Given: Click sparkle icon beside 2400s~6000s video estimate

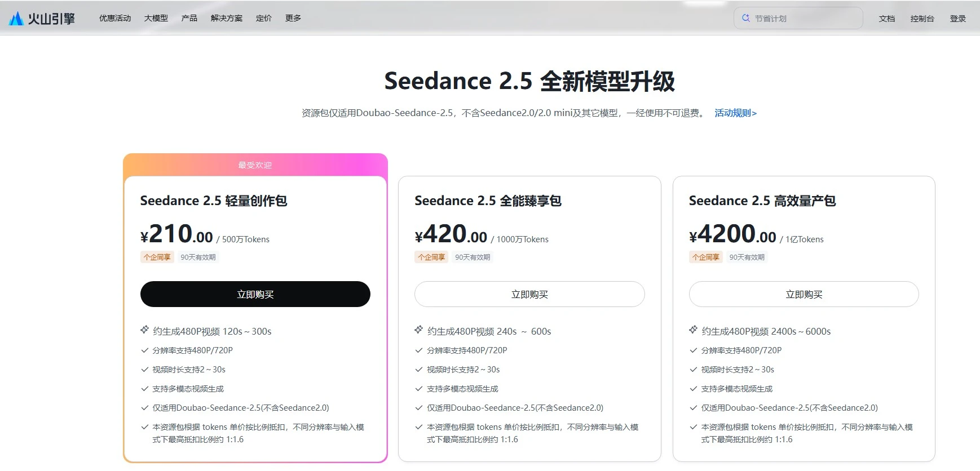Looking at the screenshot, I should tap(693, 330).
